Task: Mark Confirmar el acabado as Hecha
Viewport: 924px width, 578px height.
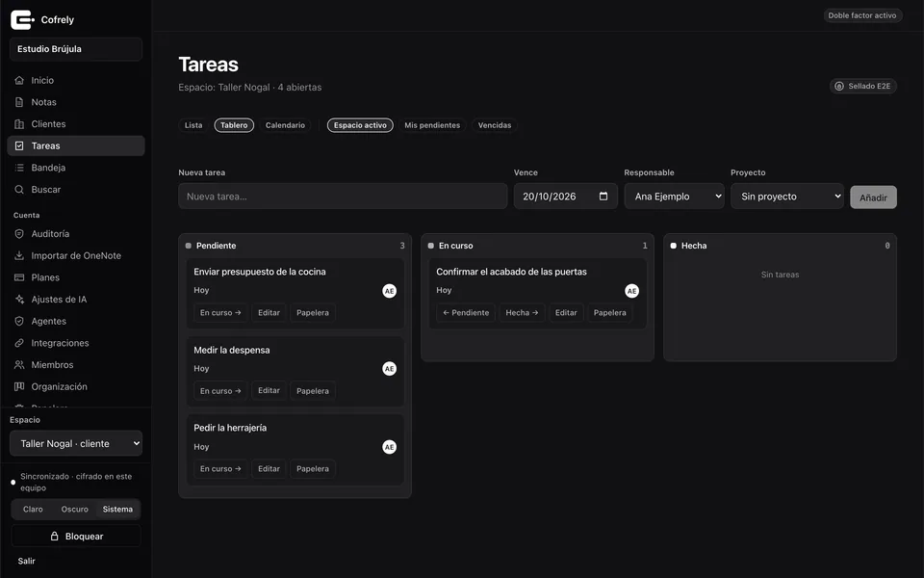Action: coord(522,312)
